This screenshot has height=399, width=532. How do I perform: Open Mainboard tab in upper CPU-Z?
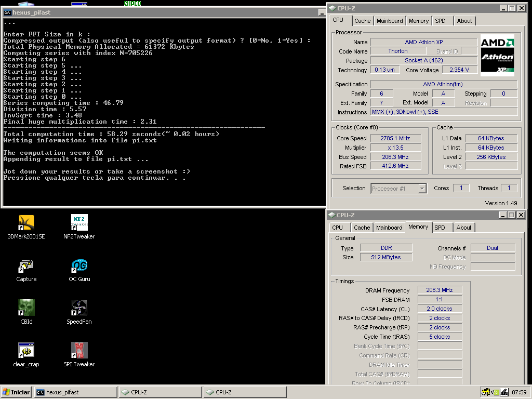pos(390,21)
